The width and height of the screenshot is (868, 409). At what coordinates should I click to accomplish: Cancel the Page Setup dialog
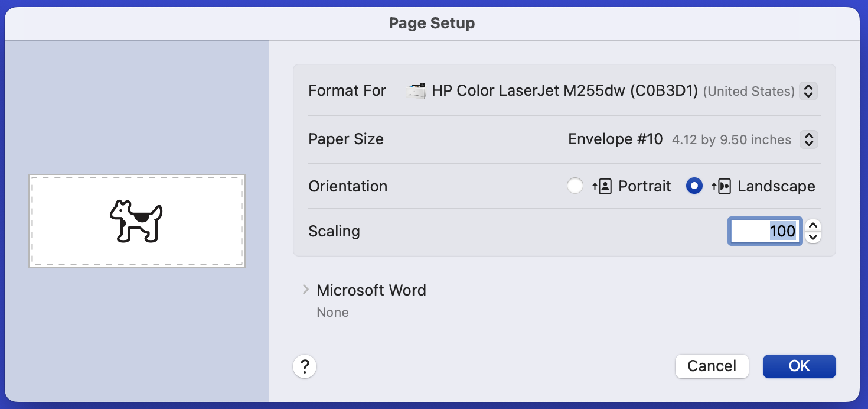[712, 366]
